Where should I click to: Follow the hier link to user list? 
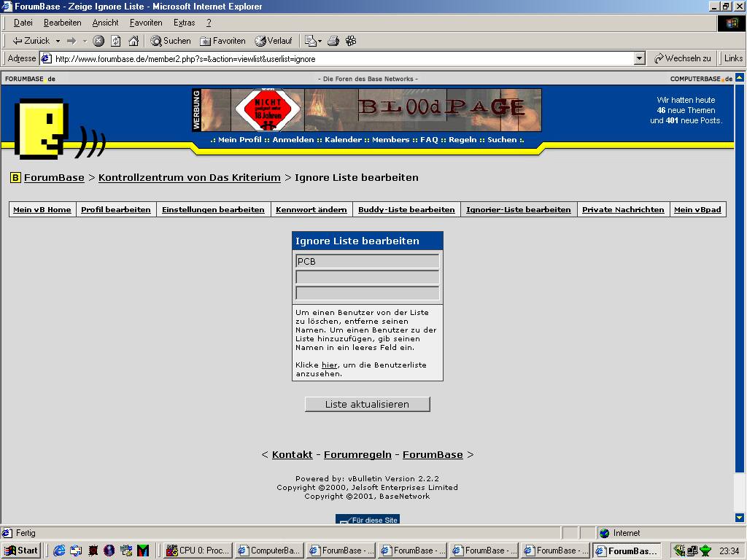[x=329, y=365]
